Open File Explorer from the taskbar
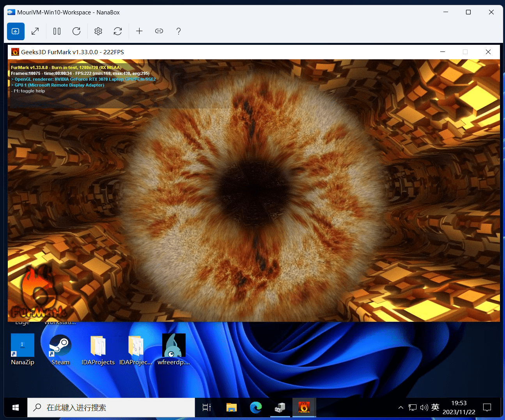 coord(232,408)
